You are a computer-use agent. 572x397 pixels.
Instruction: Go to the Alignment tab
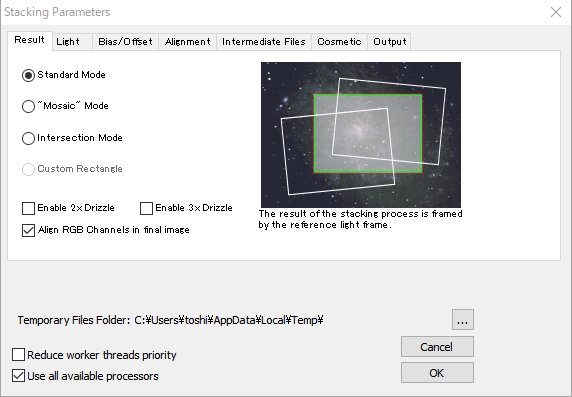coord(188,42)
